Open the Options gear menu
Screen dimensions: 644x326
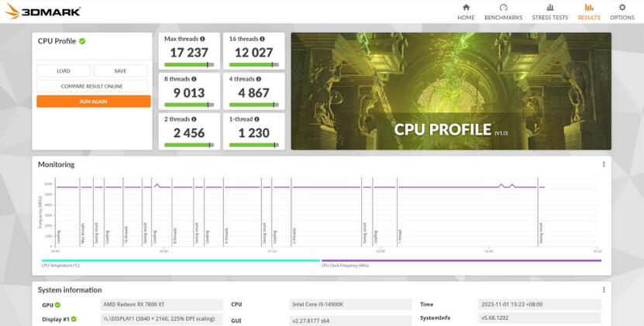click(x=622, y=12)
